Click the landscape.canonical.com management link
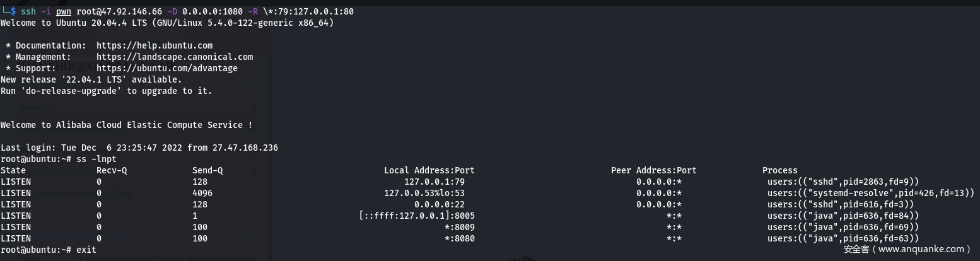The height and width of the screenshot is (261, 980). tap(175, 57)
